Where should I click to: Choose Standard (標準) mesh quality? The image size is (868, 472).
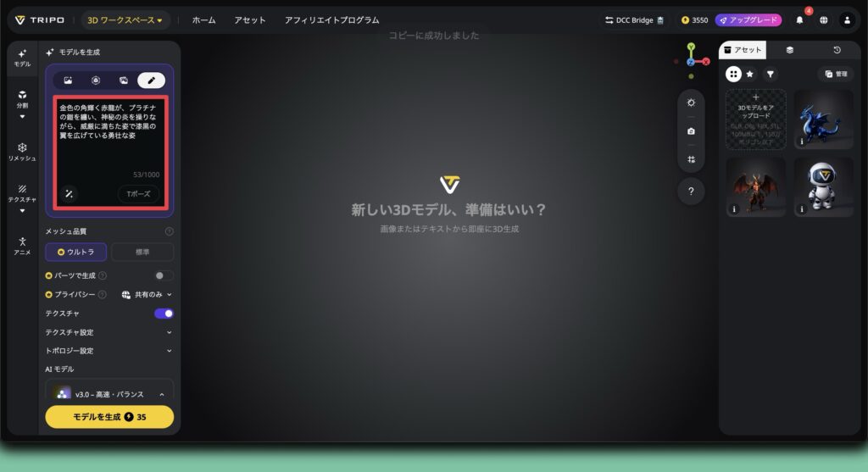pyautogui.click(x=142, y=252)
